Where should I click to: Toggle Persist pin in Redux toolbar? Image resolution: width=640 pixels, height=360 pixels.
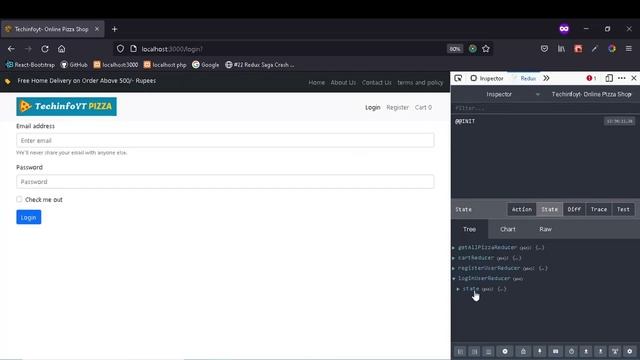pos(540,351)
